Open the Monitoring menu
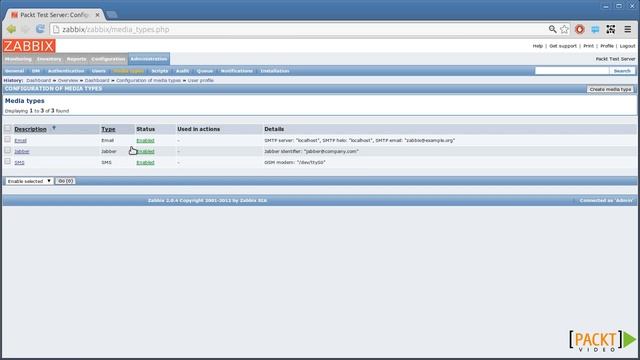This screenshot has height=360, width=640. (18, 59)
